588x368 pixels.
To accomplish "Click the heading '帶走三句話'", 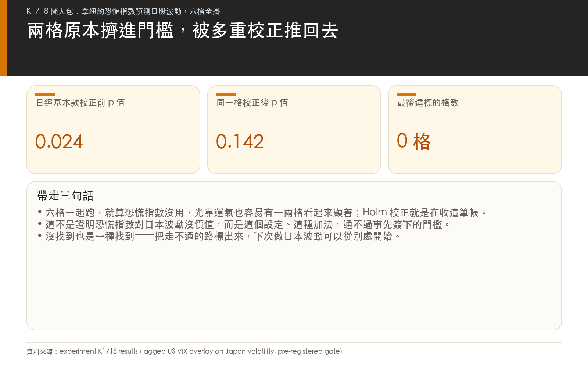I will (65, 196).
